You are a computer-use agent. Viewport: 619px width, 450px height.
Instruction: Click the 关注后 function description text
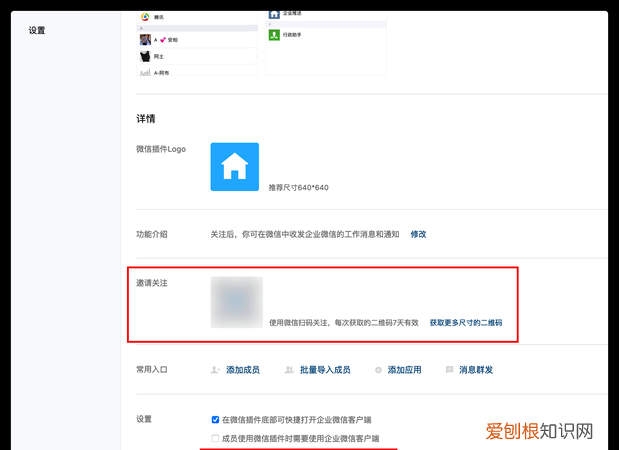tap(305, 234)
